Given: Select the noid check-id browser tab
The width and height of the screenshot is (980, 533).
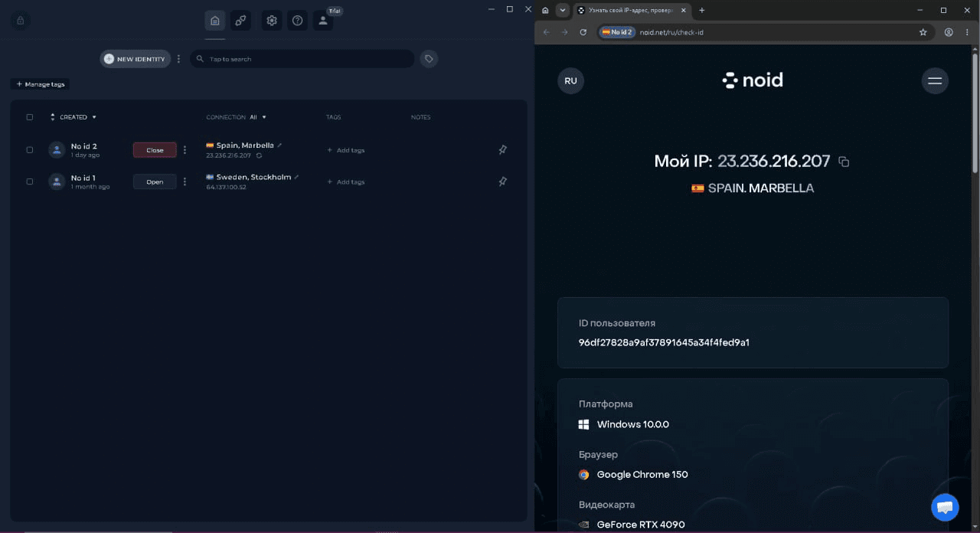Looking at the screenshot, I should (x=632, y=10).
